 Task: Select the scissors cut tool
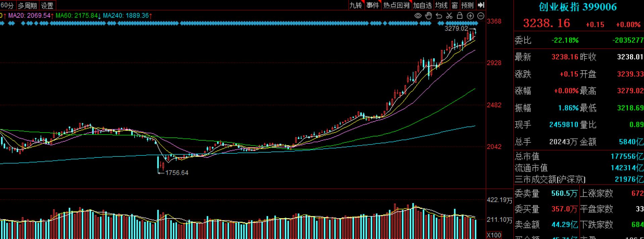pyautogui.click(x=449, y=16)
